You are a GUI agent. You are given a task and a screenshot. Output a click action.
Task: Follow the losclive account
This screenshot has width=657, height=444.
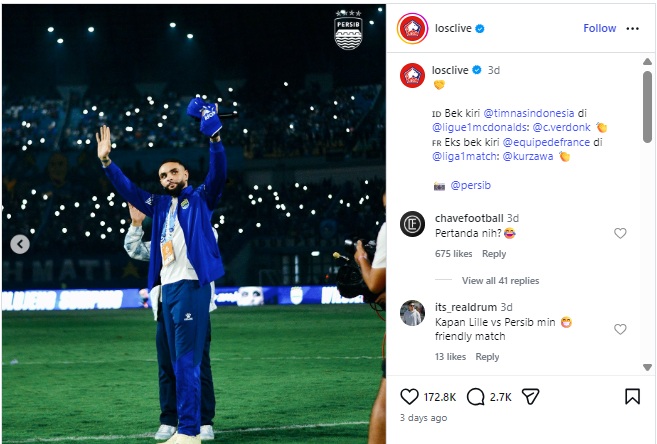click(x=599, y=28)
